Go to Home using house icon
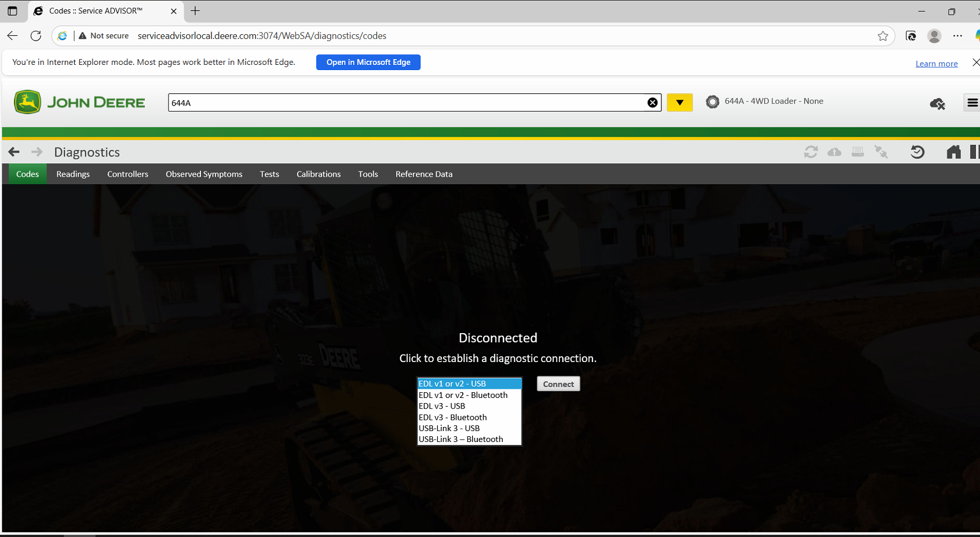Image resolution: width=980 pixels, height=537 pixels. tap(953, 152)
